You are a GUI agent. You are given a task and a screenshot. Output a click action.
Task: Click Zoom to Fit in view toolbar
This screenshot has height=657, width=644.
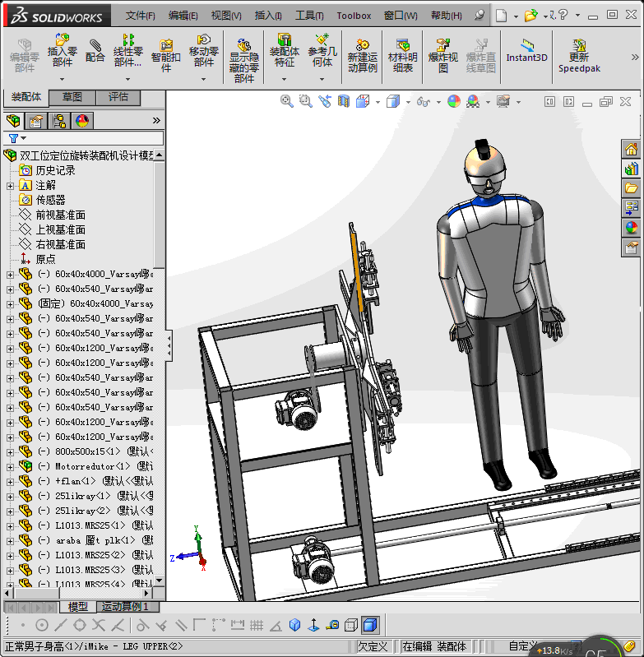[286, 101]
